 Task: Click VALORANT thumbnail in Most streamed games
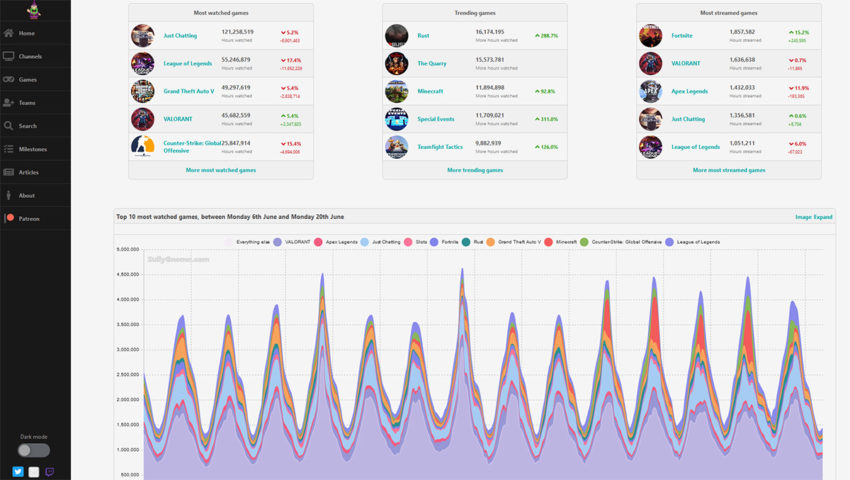pyautogui.click(x=651, y=63)
